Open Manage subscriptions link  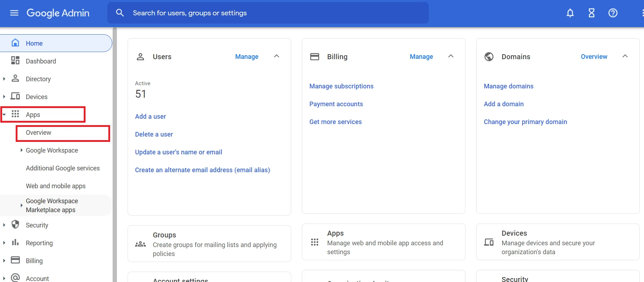pyautogui.click(x=341, y=86)
